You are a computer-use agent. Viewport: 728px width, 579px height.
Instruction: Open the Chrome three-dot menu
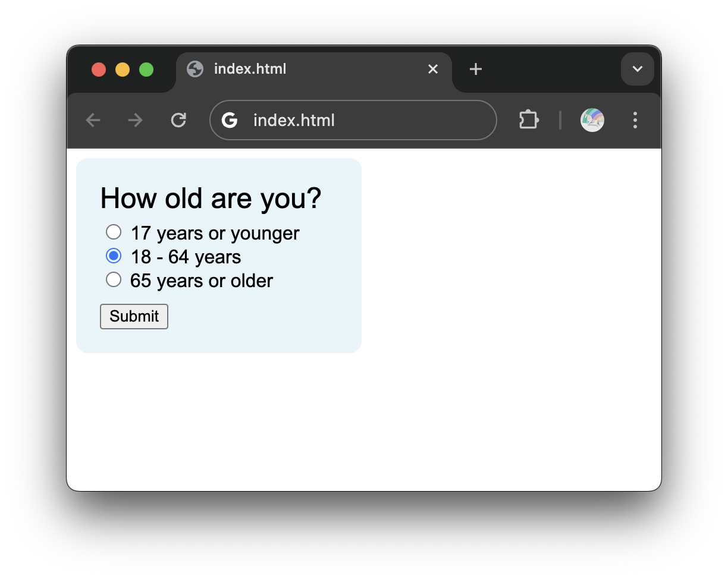635,120
